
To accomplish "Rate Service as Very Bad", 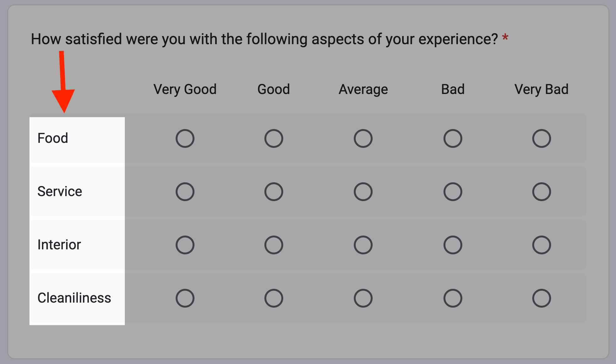I will pos(542,191).
